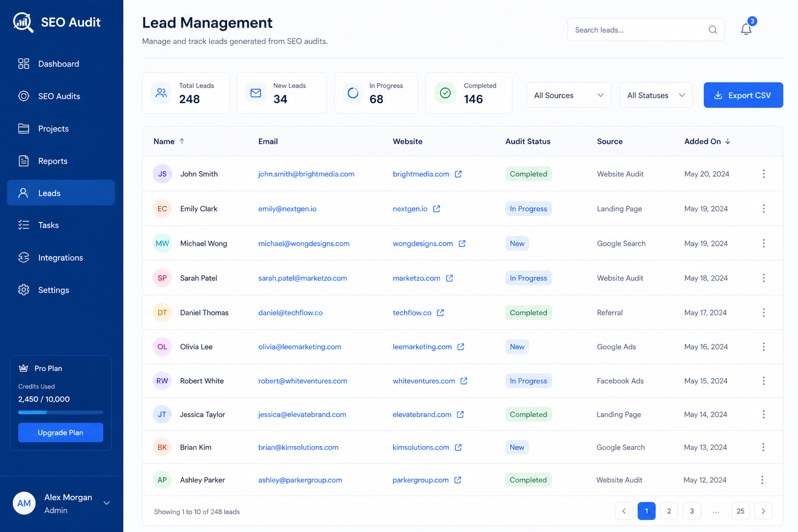Image resolution: width=798 pixels, height=532 pixels.
Task: Open row actions menu for John Smith
Action: point(764,174)
